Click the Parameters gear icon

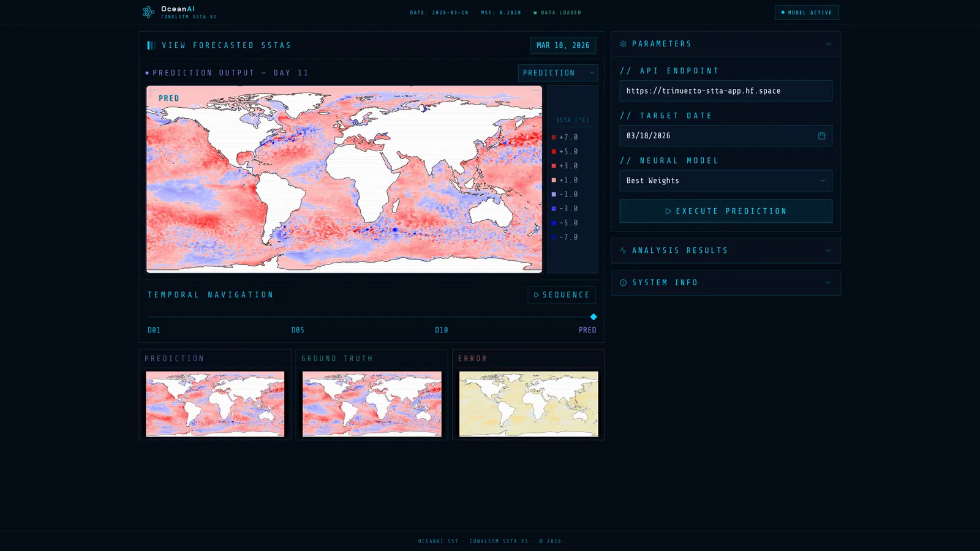pos(623,44)
